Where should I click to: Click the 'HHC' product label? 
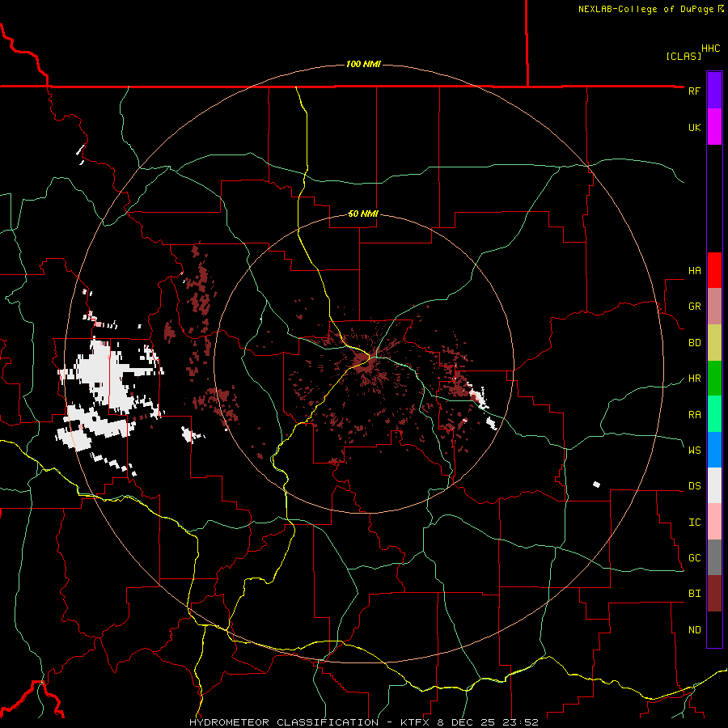710,49
